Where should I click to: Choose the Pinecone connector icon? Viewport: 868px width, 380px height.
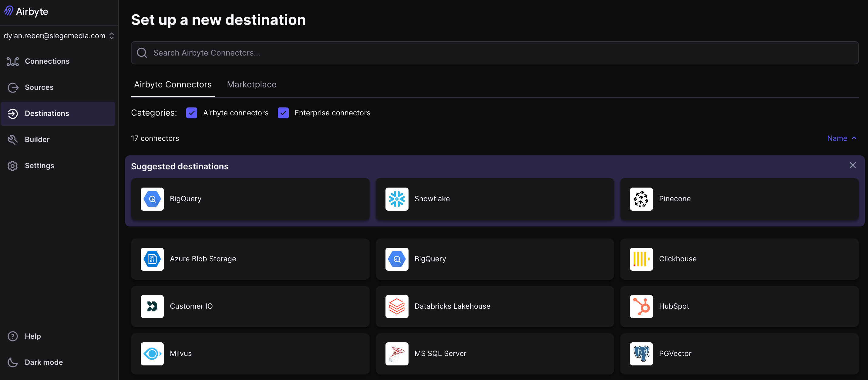tap(641, 199)
